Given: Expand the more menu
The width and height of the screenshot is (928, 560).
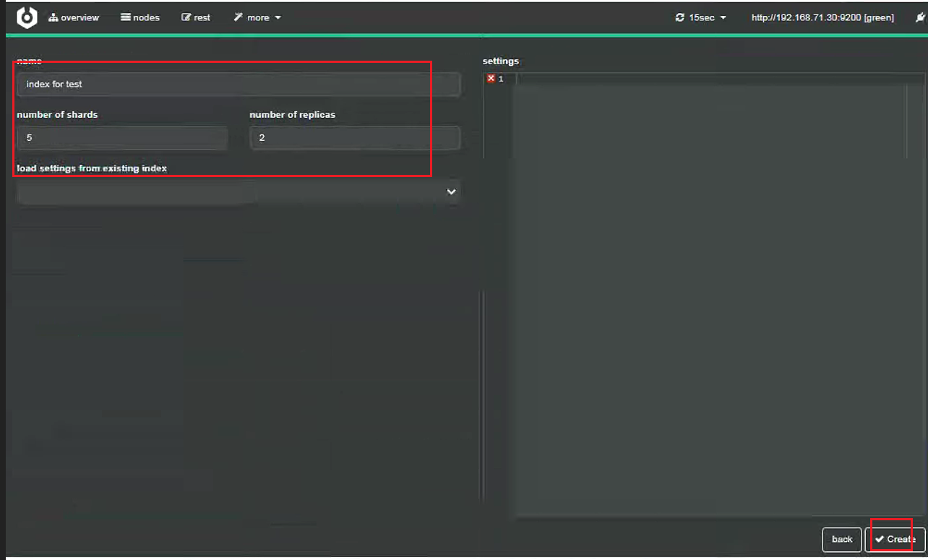Looking at the screenshot, I should 257,17.
